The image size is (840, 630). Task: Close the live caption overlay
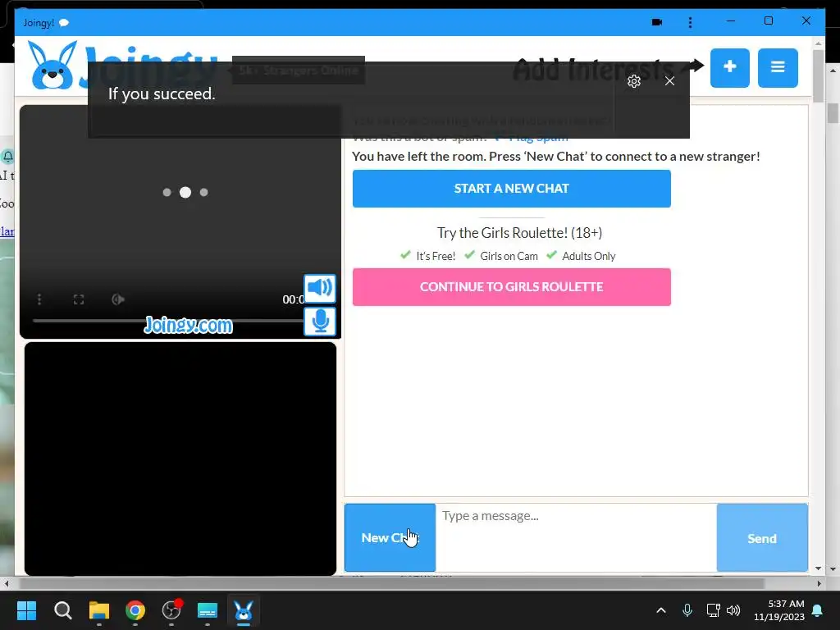(x=669, y=81)
